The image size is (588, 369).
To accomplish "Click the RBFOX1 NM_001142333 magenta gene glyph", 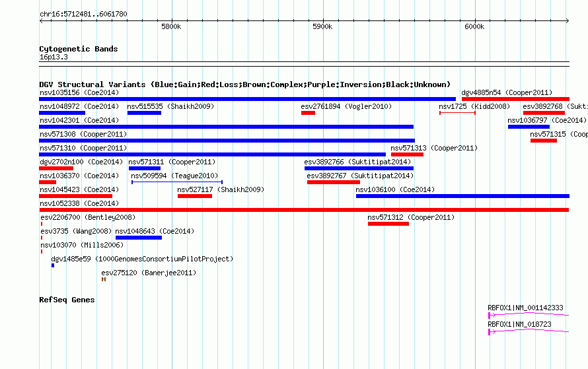I will pyautogui.click(x=529, y=316).
